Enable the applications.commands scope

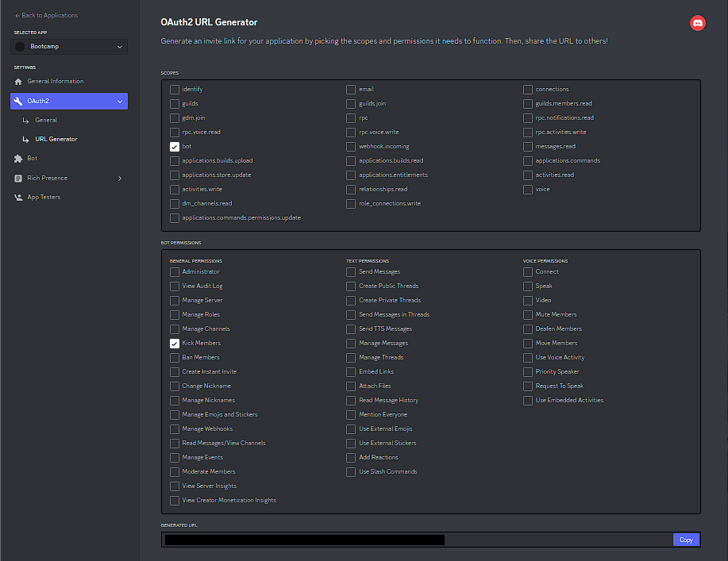pyautogui.click(x=528, y=161)
